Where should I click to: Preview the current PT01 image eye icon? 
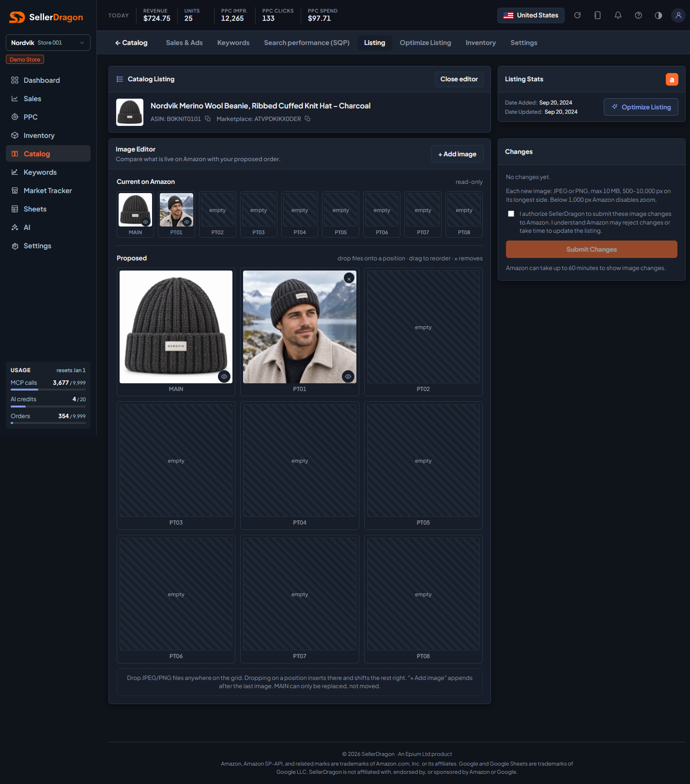tap(187, 222)
